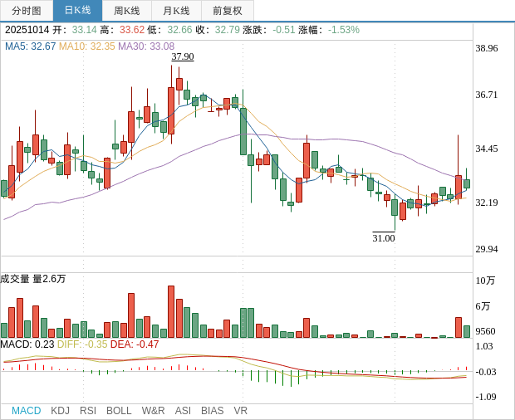
Task: Switch to the 分时图 tab
Action: (27, 11)
